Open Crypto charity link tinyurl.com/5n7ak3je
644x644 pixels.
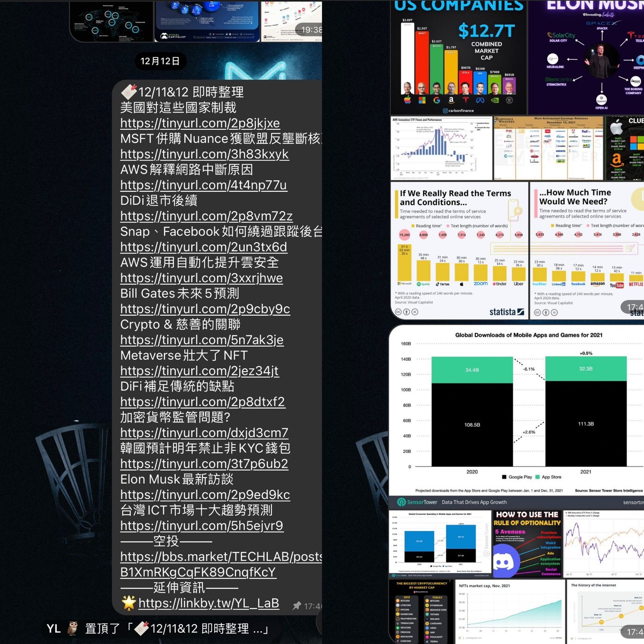tap(201, 340)
